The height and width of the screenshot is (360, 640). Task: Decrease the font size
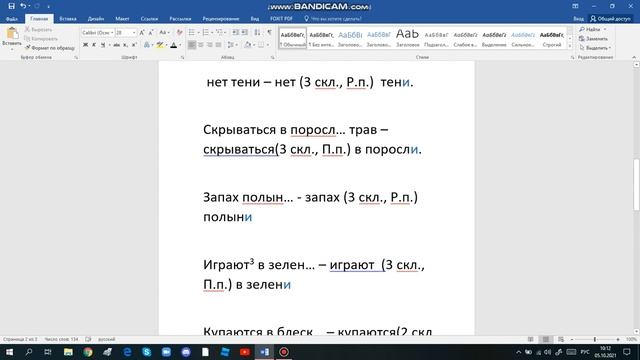click(151, 32)
